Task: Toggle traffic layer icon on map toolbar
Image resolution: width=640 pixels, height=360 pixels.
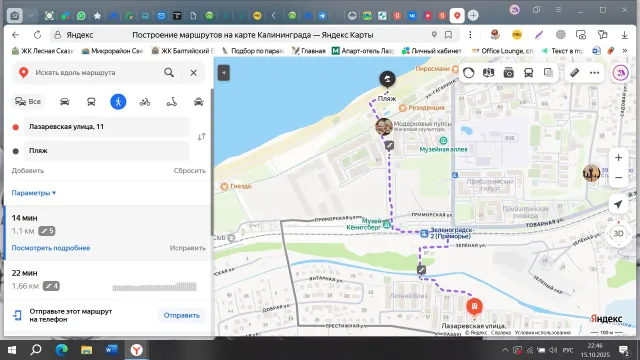Action: 469,73
